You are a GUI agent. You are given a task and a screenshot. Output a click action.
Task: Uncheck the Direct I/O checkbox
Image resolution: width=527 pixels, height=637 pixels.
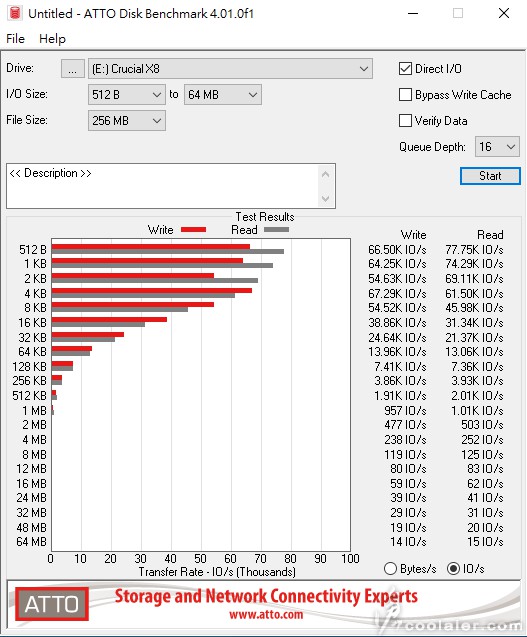coord(406,69)
